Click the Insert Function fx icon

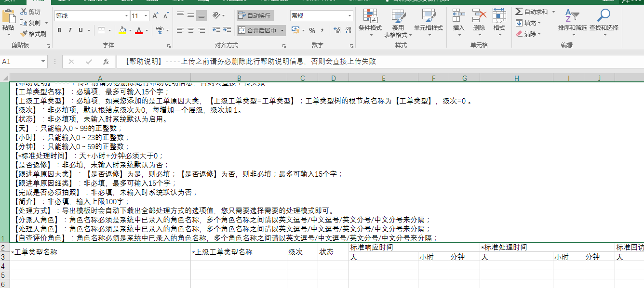pyautogui.click(x=106, y=62)
